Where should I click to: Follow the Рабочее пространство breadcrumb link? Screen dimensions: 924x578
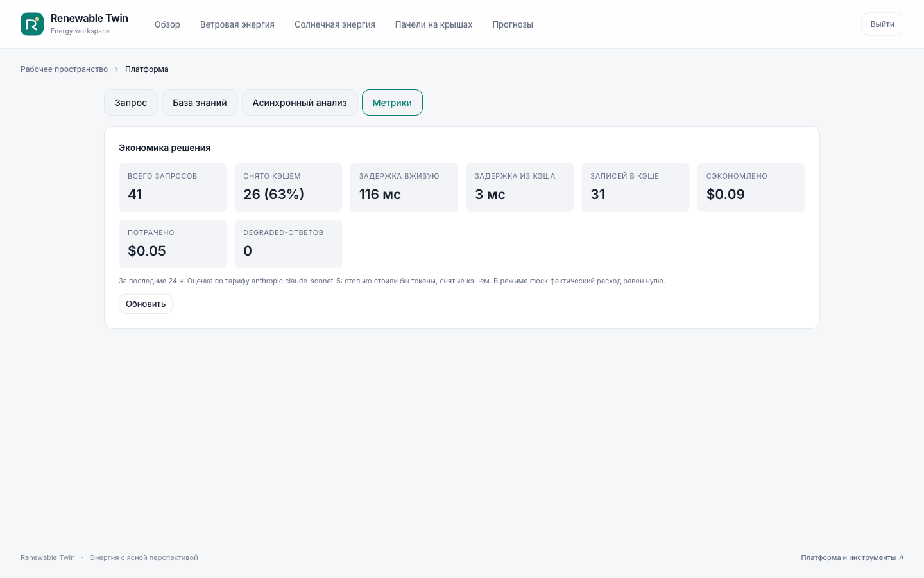pyautogui.click(x=64, y=69)
